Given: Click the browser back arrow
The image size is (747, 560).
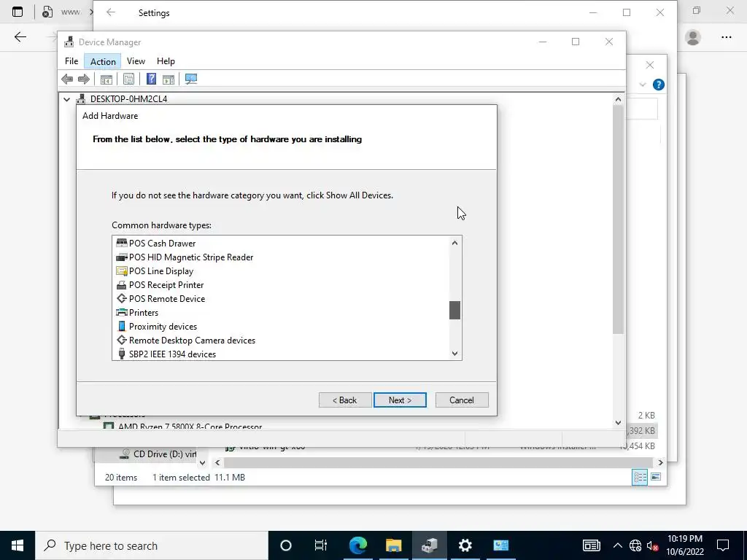Looking at the screenshot, I should tap(20, 37).
